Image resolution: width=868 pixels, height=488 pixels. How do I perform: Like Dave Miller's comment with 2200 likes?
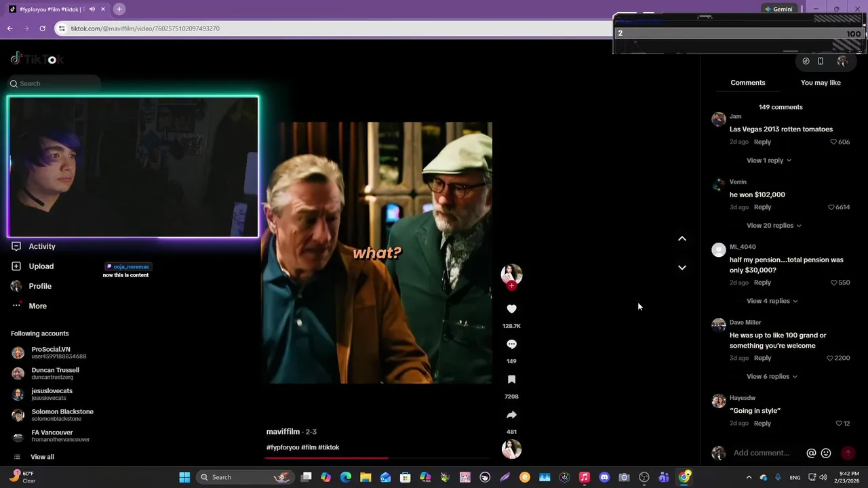click(x=830, y=358)
